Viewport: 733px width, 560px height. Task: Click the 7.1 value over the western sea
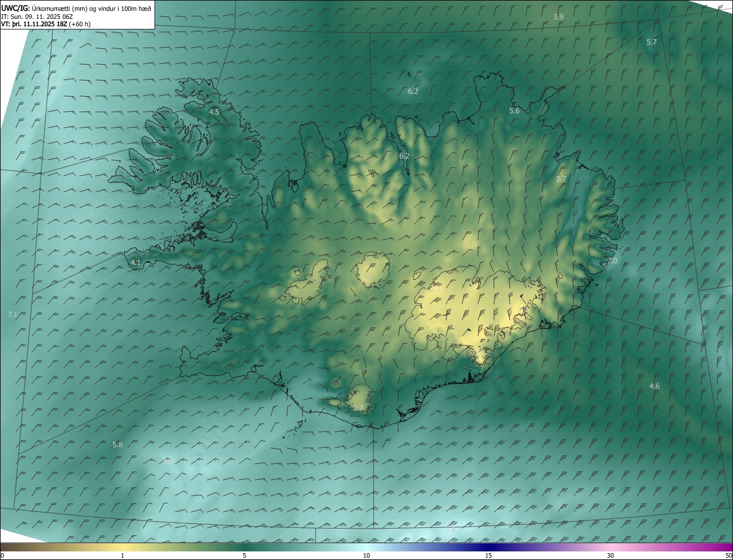coord(13,315)
